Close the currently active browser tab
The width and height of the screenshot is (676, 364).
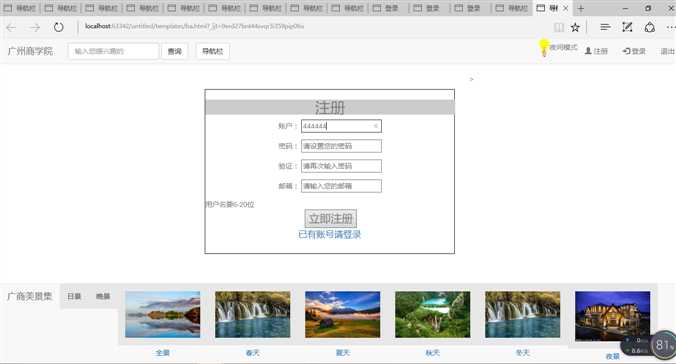click(x=566, y=8)
